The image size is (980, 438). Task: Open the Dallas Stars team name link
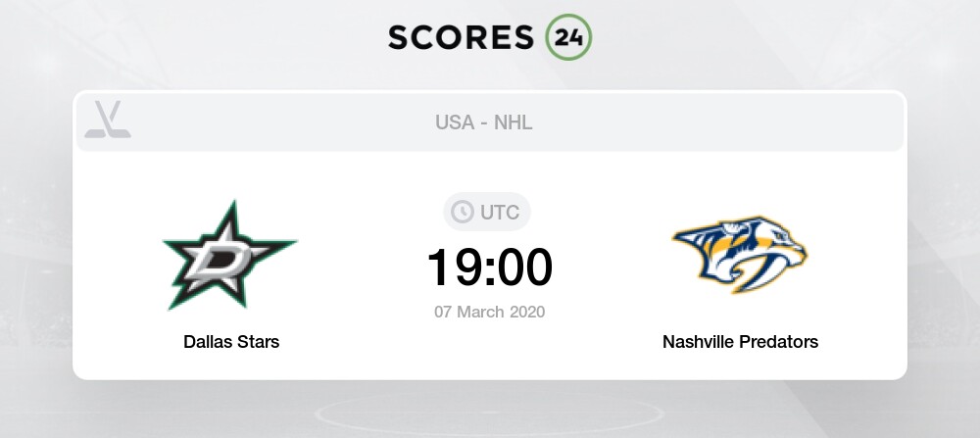click(x=231, y=342)
